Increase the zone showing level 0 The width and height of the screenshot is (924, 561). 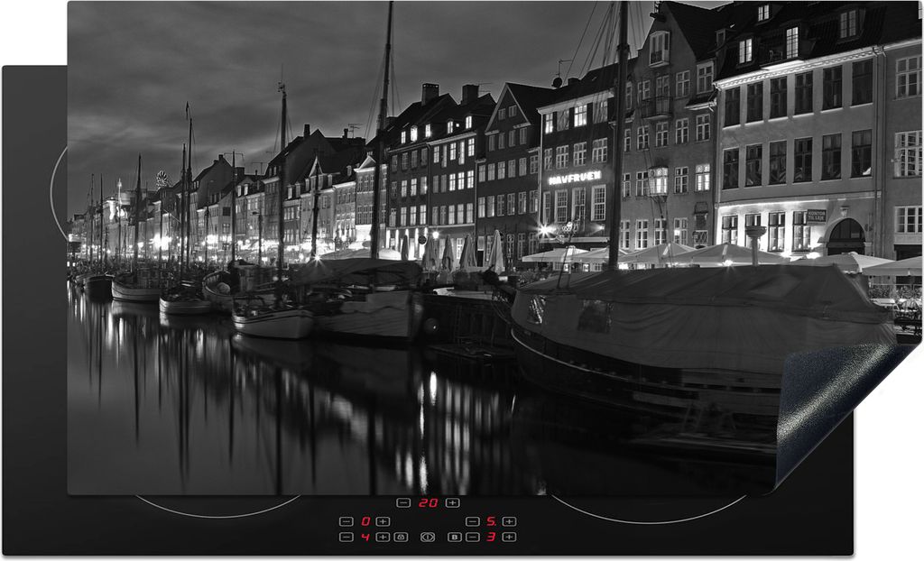383,521
